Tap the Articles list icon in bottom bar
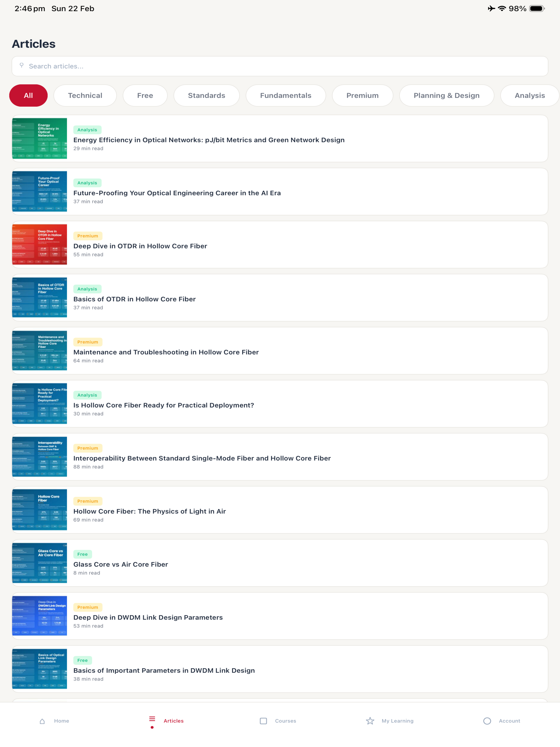 (x=152, y=719)
